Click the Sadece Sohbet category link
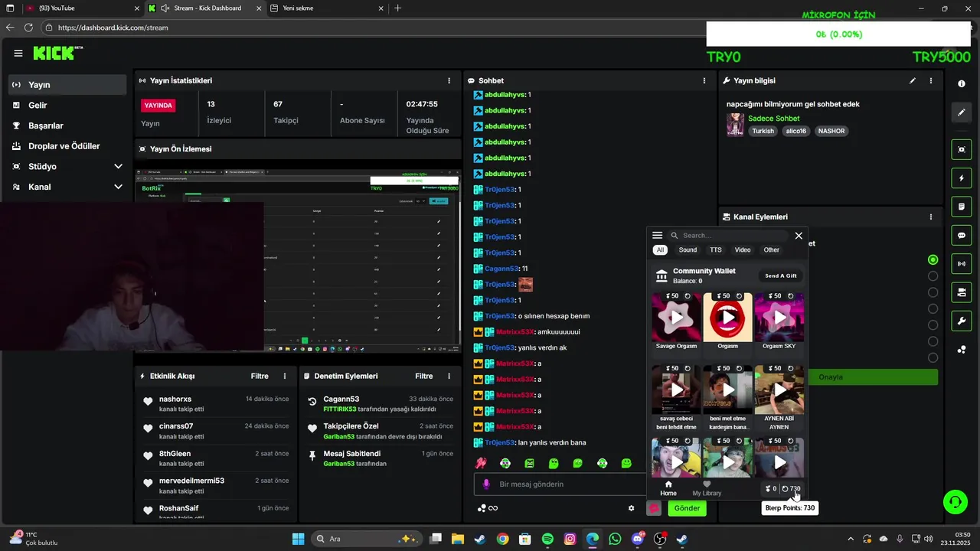 point(773,119)
